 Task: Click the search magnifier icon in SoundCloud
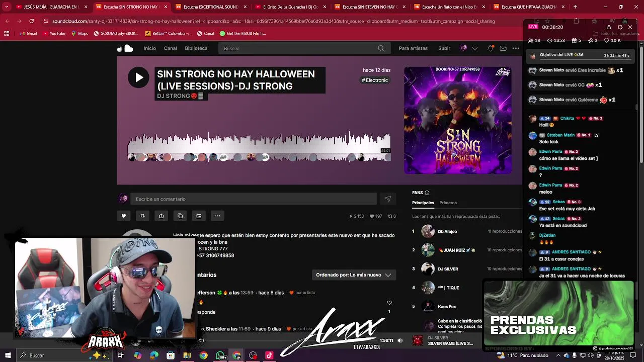pos(381,48)
